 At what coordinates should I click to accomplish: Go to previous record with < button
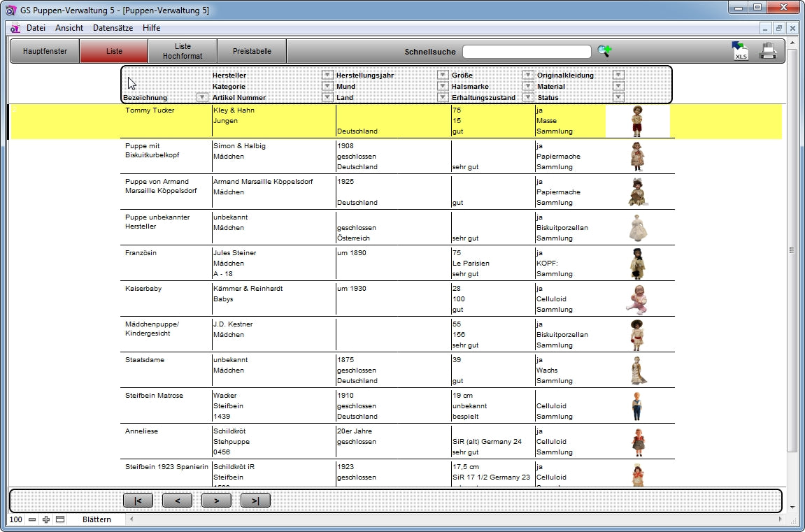(177, 501)
